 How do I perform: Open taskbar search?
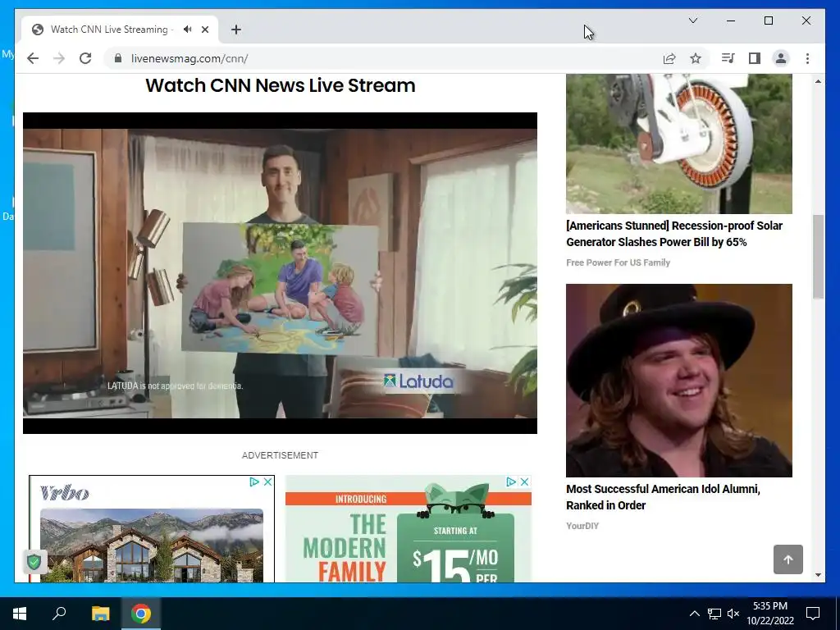(59, 614)
